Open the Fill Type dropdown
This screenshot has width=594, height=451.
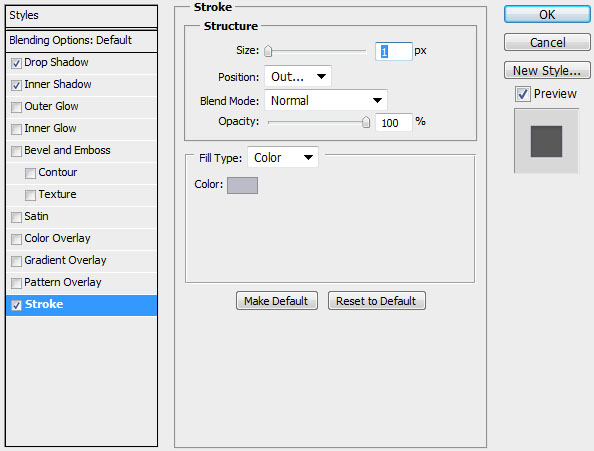coord(283,157)
